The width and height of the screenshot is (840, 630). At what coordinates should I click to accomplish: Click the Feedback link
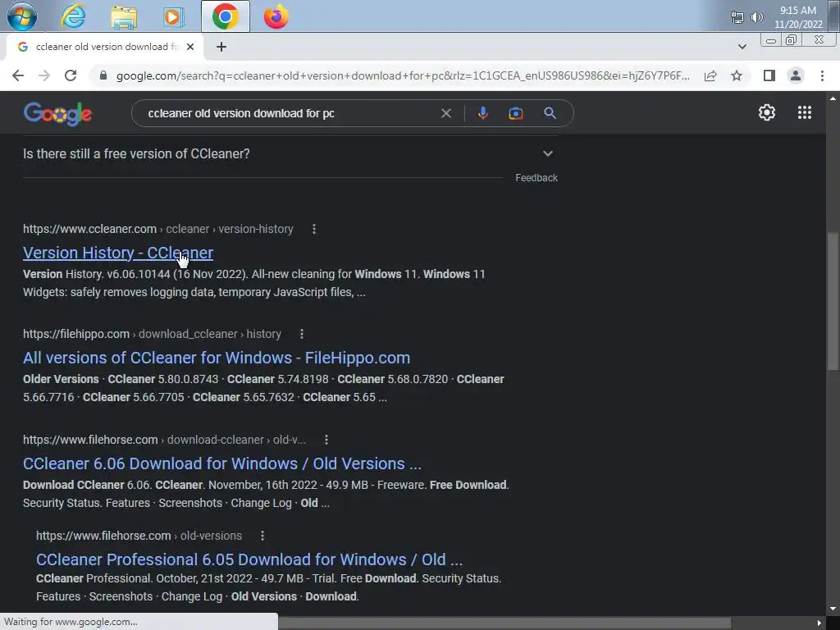[536, 178]
